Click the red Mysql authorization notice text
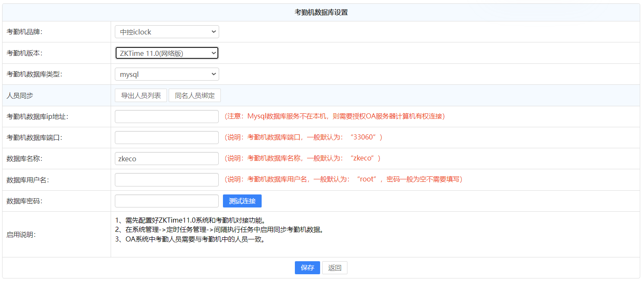 (x=334, y=116)
